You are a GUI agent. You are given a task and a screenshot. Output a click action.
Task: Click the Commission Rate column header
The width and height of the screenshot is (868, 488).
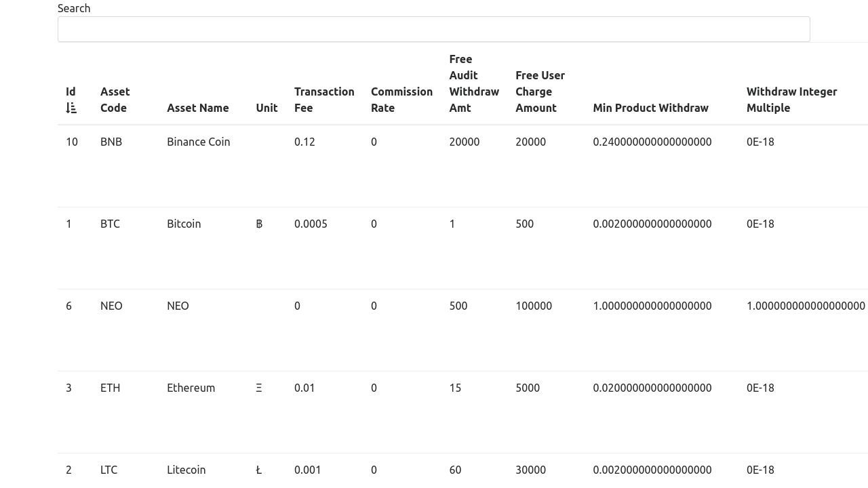pos(401,100)
